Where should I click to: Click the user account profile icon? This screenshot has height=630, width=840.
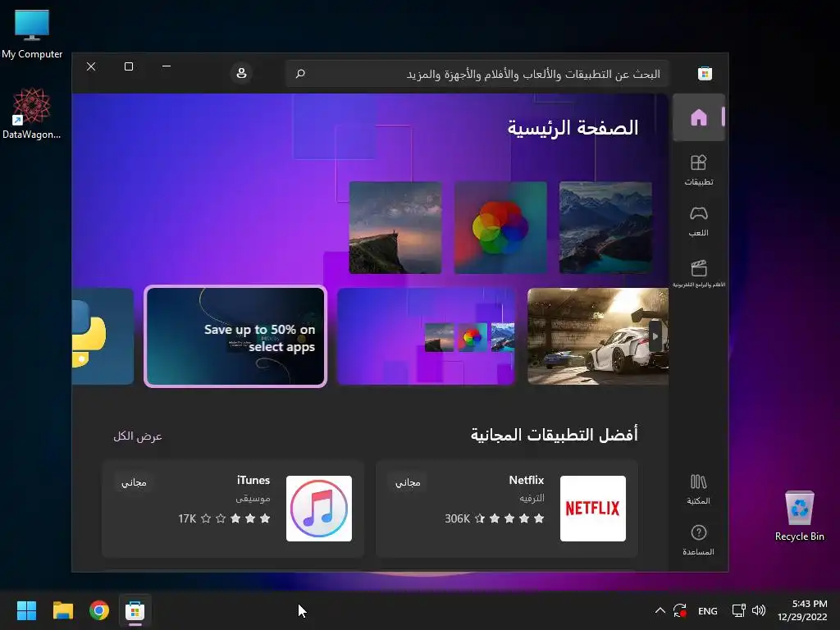pyautogui.click(x=242, y=73)
